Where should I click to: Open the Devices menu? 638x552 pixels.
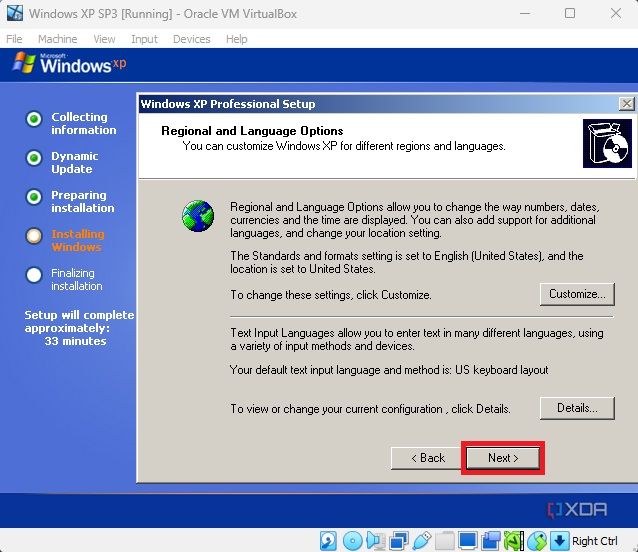pos(191,39)
